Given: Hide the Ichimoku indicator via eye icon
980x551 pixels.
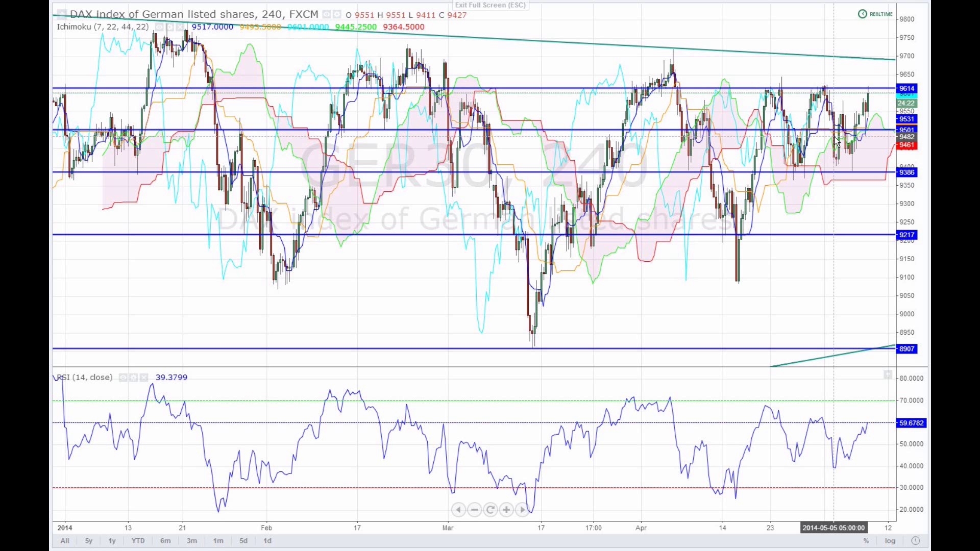Looking at the screenshot, I should [159, 27].
